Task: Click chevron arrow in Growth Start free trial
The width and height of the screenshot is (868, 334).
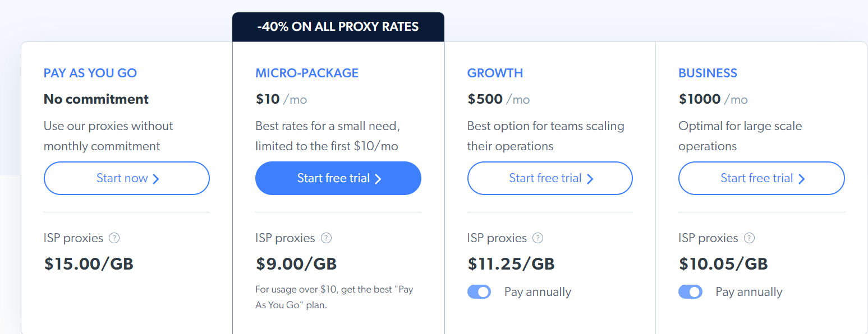Action: tap(590, 179)
